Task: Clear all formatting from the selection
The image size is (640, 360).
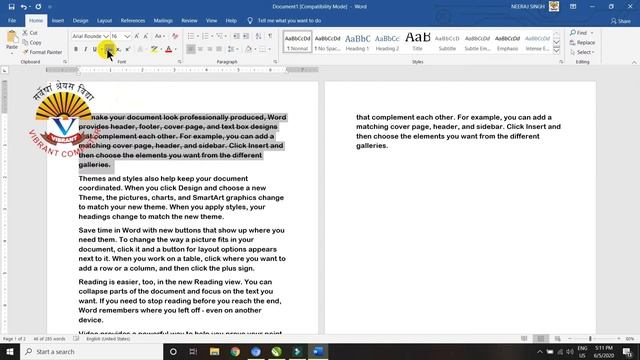Action: coord(175,36)
